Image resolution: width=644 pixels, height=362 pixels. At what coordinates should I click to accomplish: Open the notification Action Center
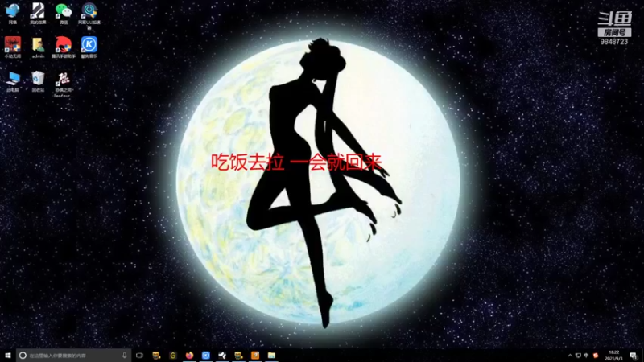(634, 356)
